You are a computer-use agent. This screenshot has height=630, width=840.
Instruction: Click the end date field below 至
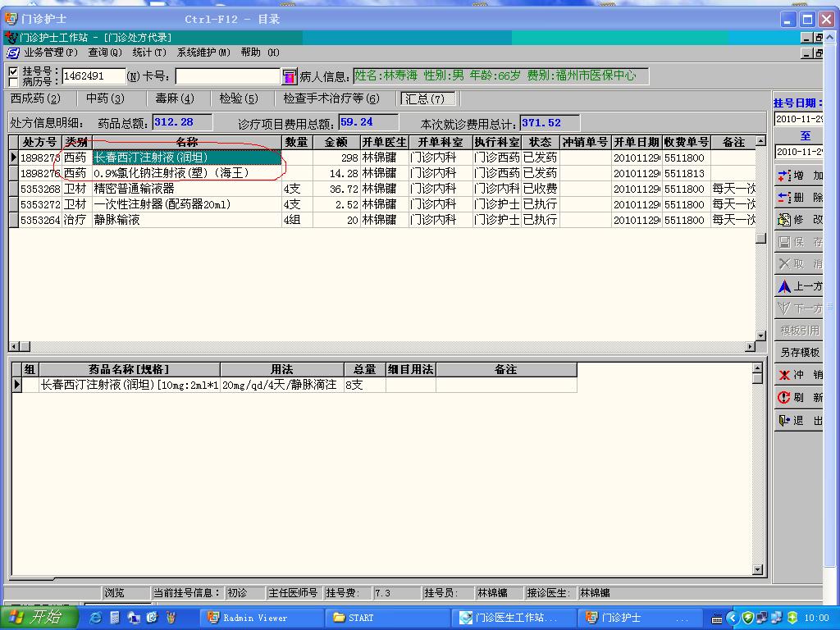[798, 152]
